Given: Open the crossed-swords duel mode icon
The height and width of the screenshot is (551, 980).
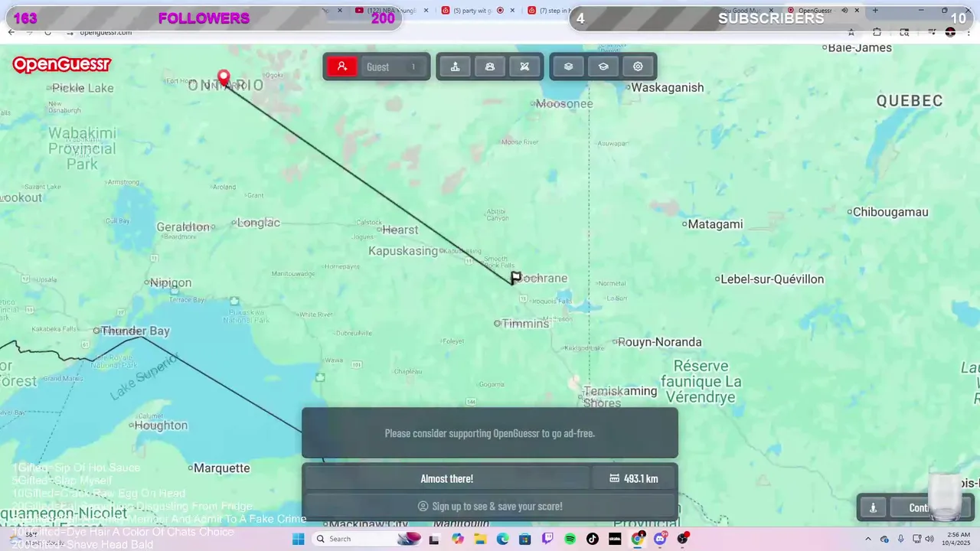Looking at the screenshot, I should click(524, 67).
